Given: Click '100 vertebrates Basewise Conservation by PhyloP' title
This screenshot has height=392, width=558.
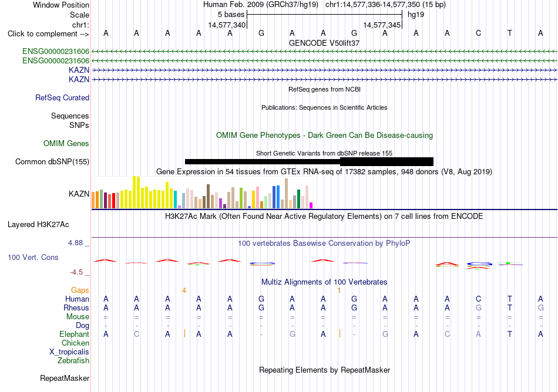Looking at the screenshot, I should click(x=324, y=244).
